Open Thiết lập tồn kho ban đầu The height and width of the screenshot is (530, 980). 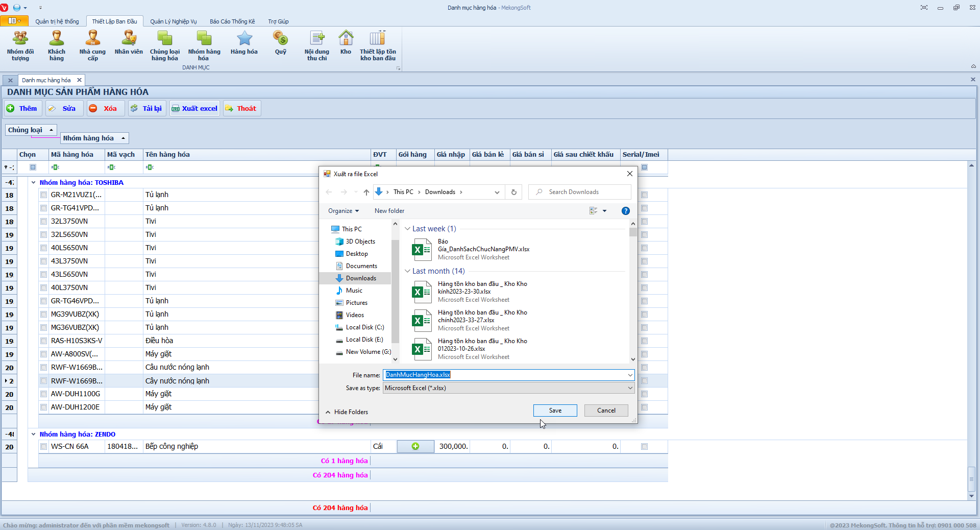point(378,45)
